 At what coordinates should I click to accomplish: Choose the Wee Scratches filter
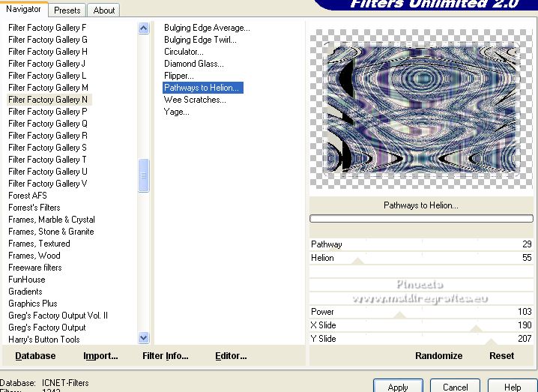tap(195, 100)
